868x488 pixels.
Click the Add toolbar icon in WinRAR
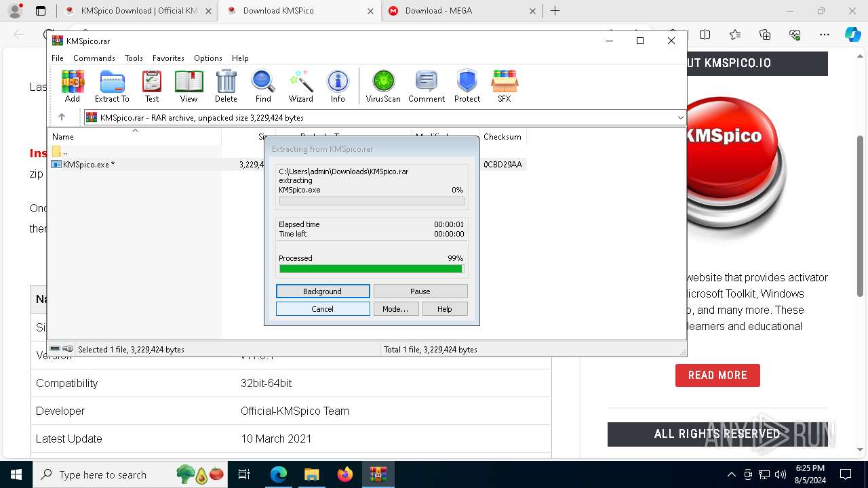point(73,86)
